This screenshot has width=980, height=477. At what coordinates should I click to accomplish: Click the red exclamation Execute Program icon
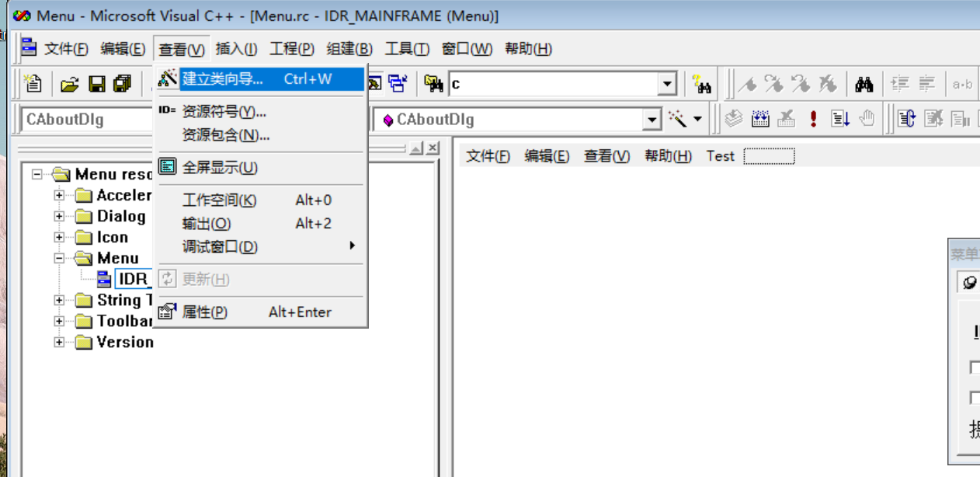click(x=813, y=119)
